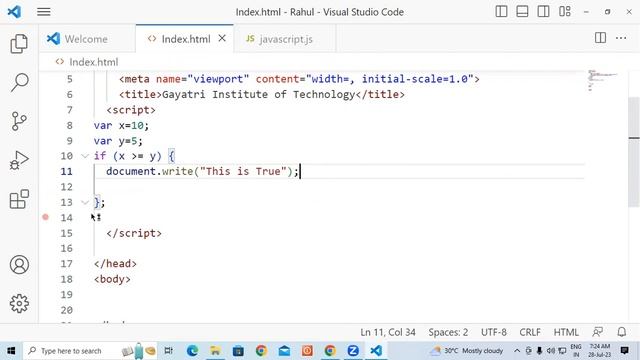The height and width of the screenshot is (360, 640).
Task: Click the ENG IN language indicator
Action: 576,351
